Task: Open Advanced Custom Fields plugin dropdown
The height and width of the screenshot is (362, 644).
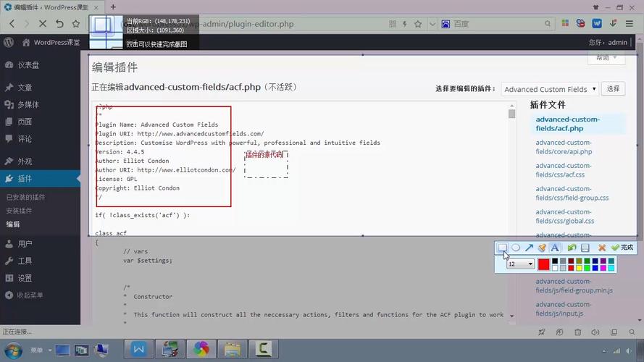Action: 550,89
